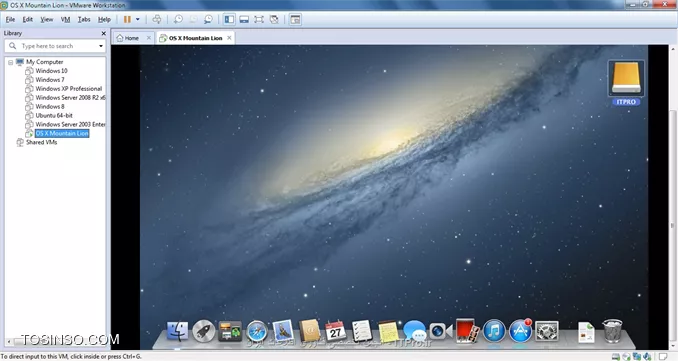The height and width of the screenshot is (361, 678).
Task: Click the Send Ctrl+Alt+Del toolbar icon
Action: [157, 19]
